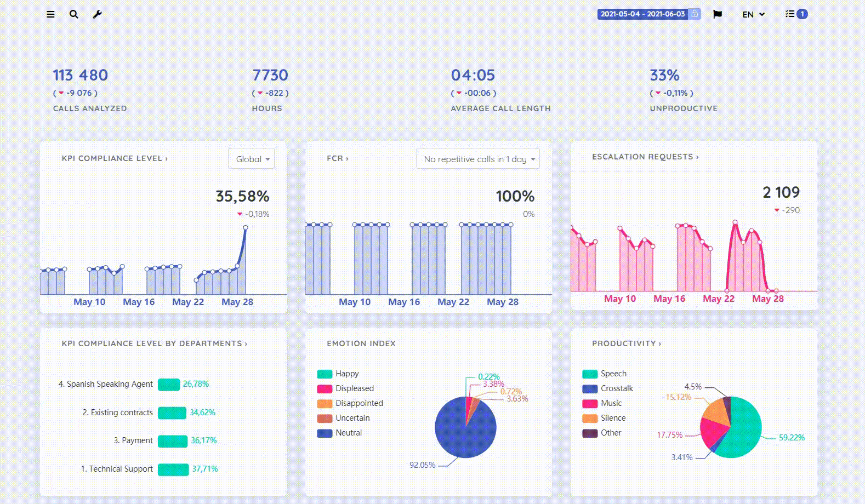Click the search magnifier icon
The height and width of the screenshot is (504, 865).
[73, 14]
